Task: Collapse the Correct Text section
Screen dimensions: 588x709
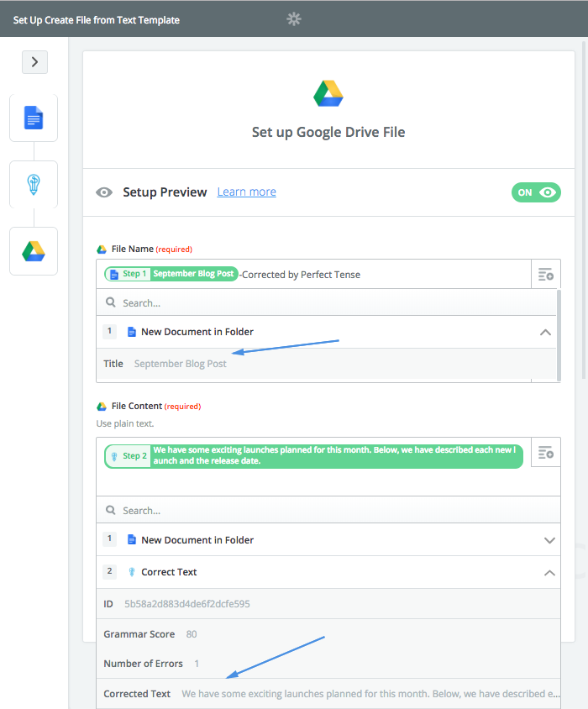Action: 549,573
